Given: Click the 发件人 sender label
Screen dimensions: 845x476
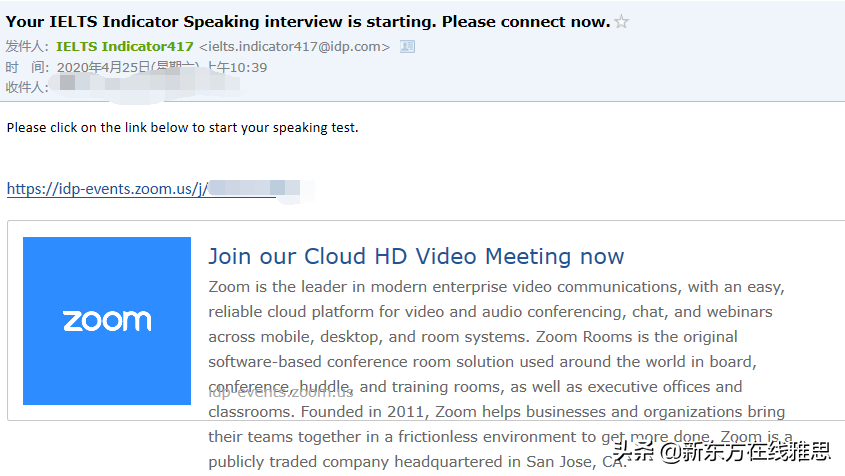Looking at the screenshot, I should 27,46.
